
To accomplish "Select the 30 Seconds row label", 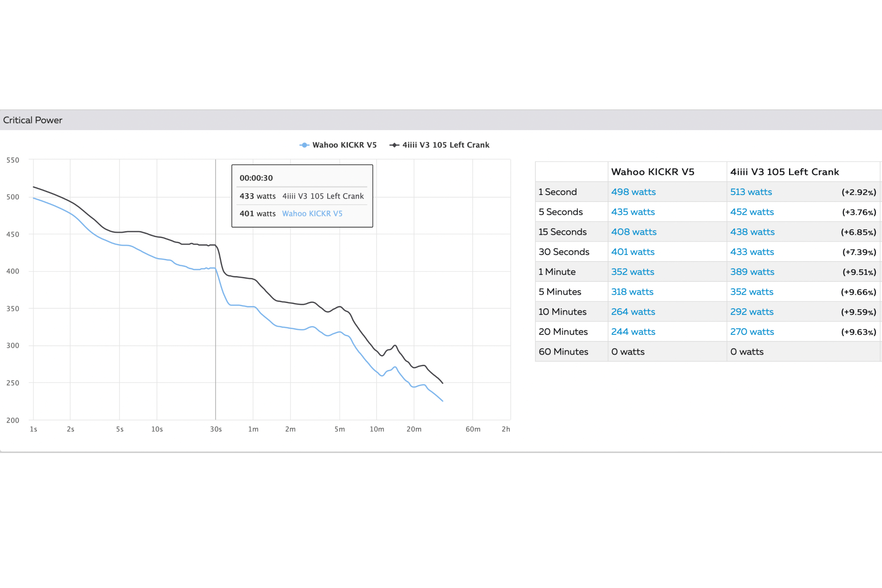I will pyautogui.click(x=564, y=252).
